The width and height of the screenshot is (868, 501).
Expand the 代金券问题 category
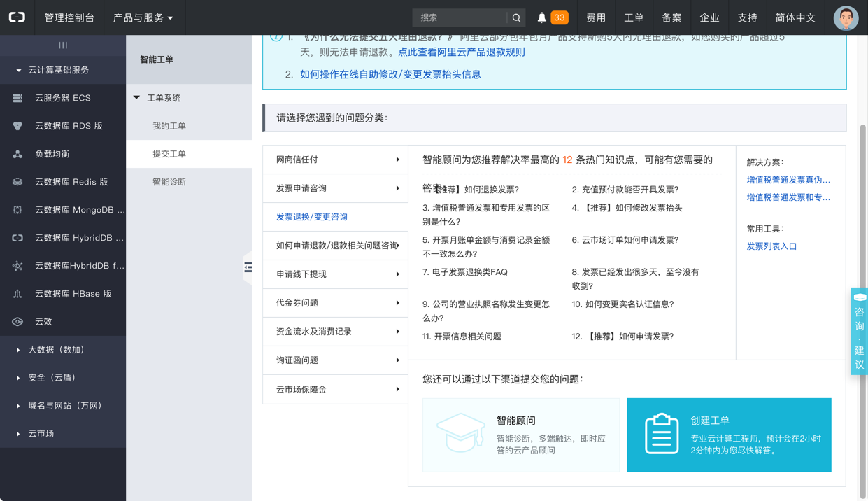tap(335, 303)
